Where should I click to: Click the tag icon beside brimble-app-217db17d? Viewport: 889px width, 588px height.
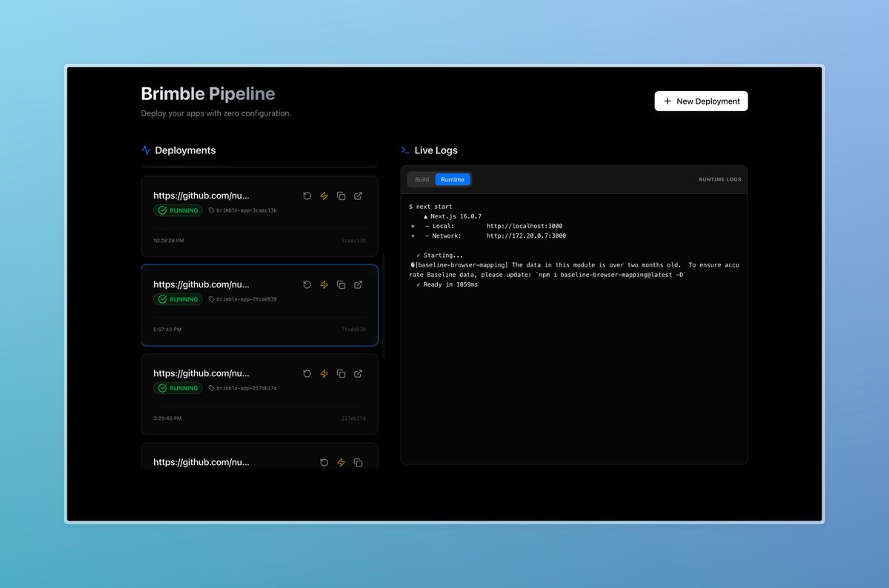211,388
